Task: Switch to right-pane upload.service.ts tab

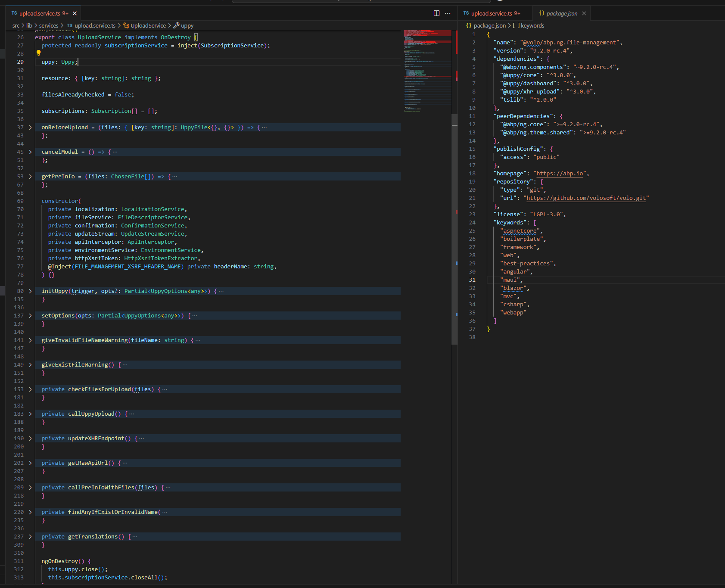Action: click(492, 13)
